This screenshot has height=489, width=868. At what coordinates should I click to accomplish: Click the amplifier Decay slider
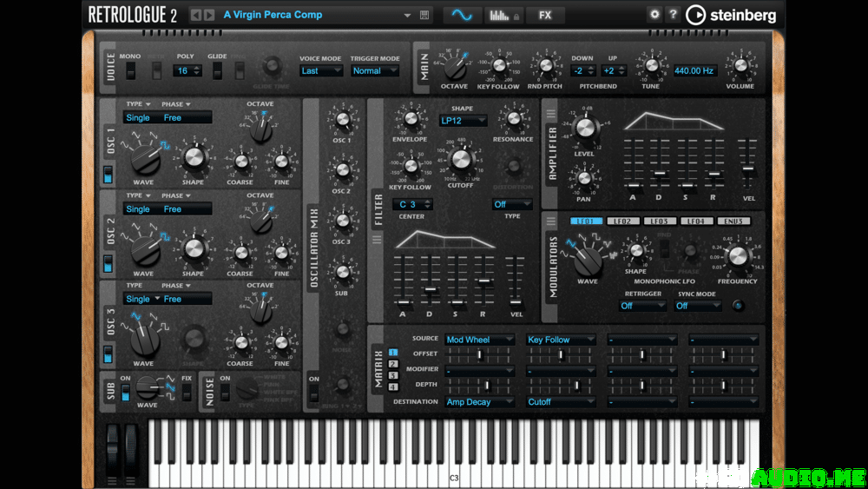(660, 174)
